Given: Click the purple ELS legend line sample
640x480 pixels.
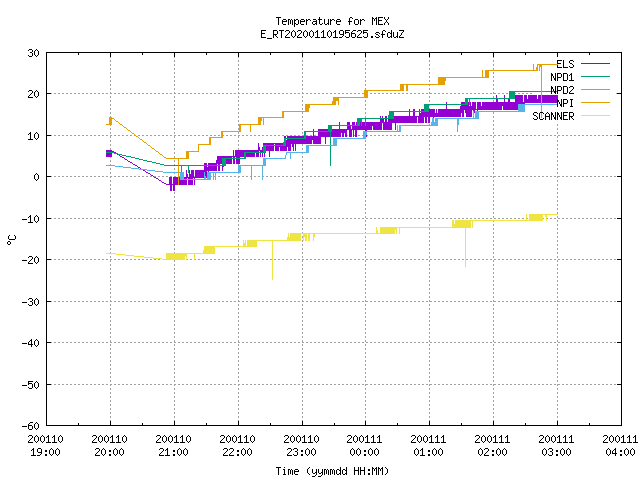Looking at the screenshot, I should pyautogui.click(x=595, y=64).
